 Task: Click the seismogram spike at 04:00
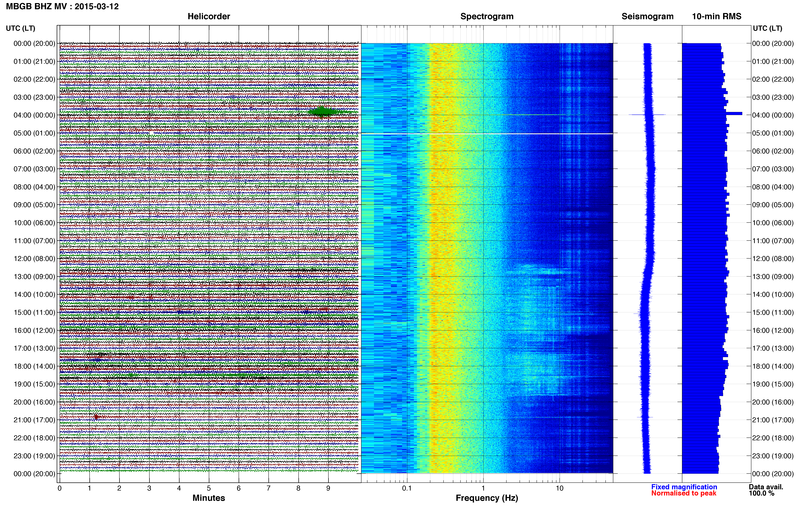pyautogui.click(x=647, y=115)
